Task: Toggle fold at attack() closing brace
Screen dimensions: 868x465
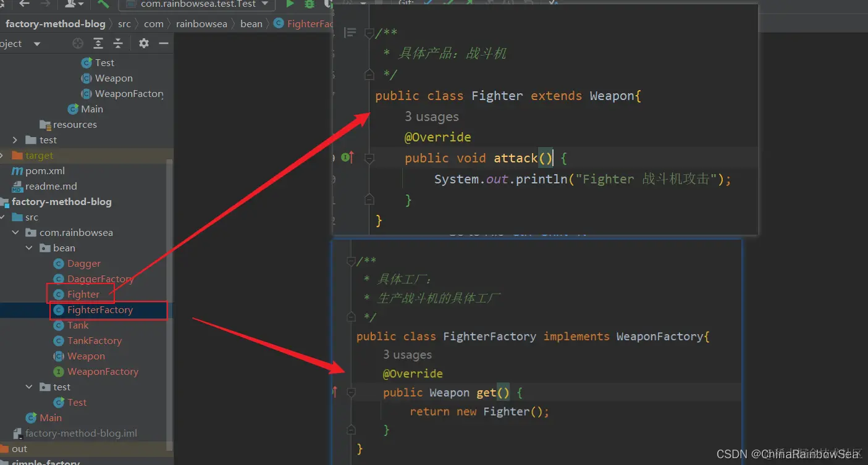Action: click(x=369, y=199)
